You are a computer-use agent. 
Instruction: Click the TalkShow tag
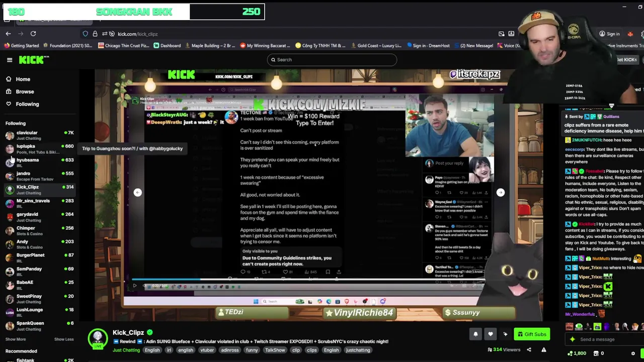[x=275, y=350]
